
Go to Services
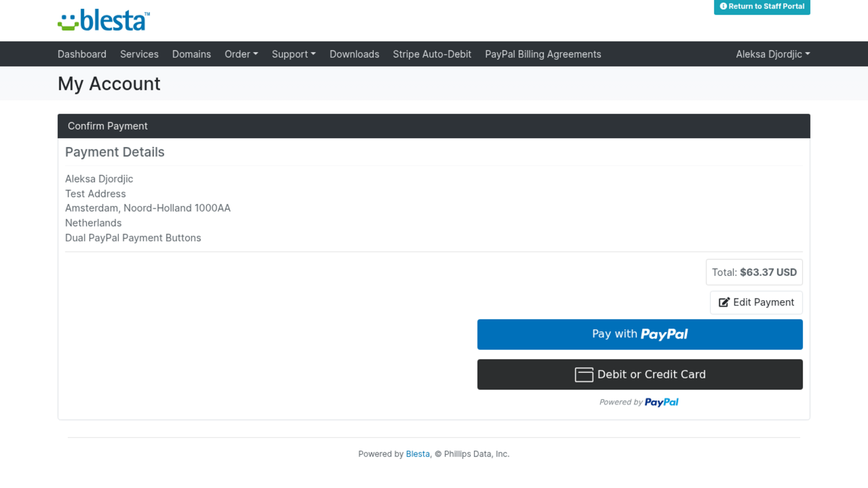click(139, 54)
